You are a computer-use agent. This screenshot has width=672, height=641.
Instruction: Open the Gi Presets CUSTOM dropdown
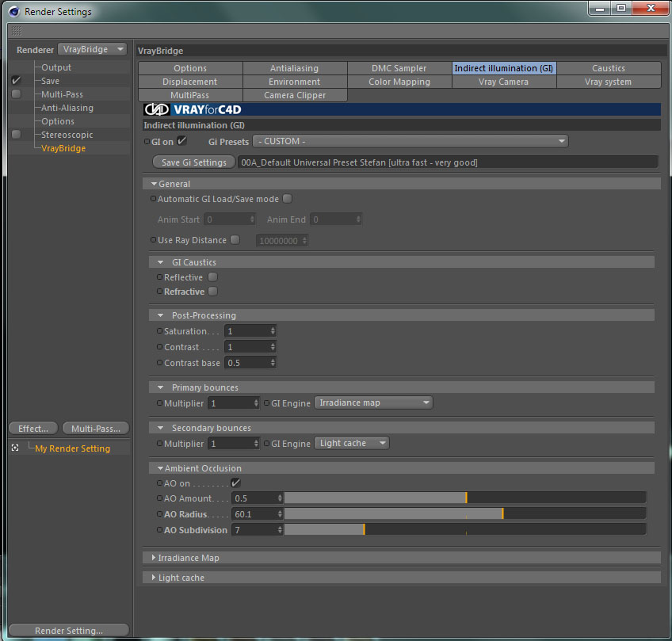pyautogui.click(x=410, y=141)
